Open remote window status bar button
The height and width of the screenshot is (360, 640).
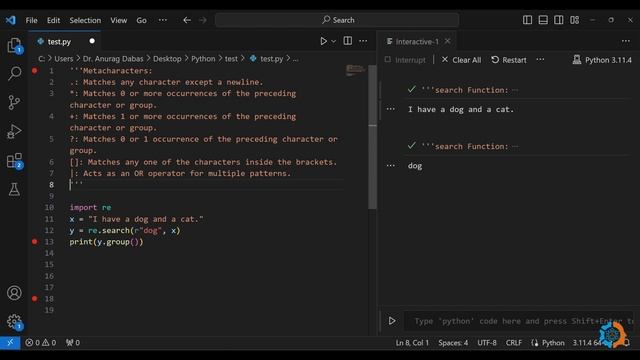click(x=10, y=342)
